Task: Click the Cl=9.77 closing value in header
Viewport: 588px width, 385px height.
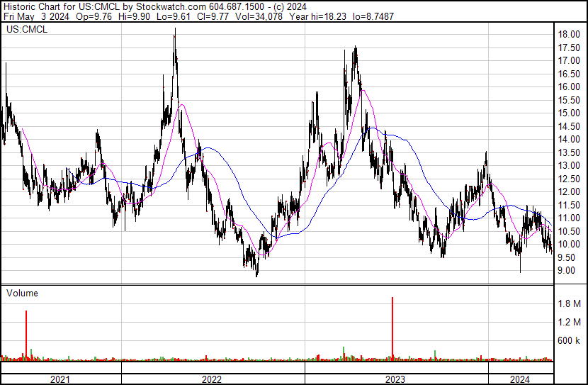Action: [213, 16]
